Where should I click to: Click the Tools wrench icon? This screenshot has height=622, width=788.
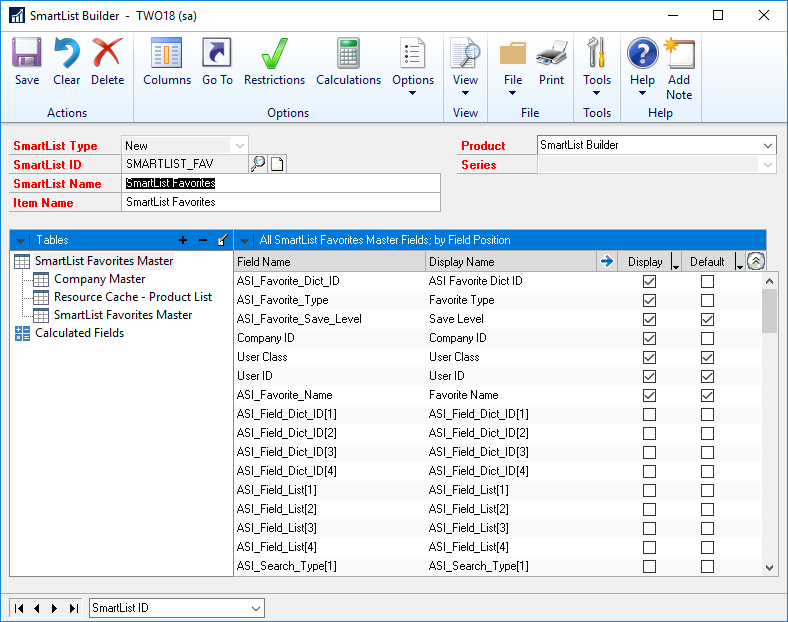pos(597,53)
